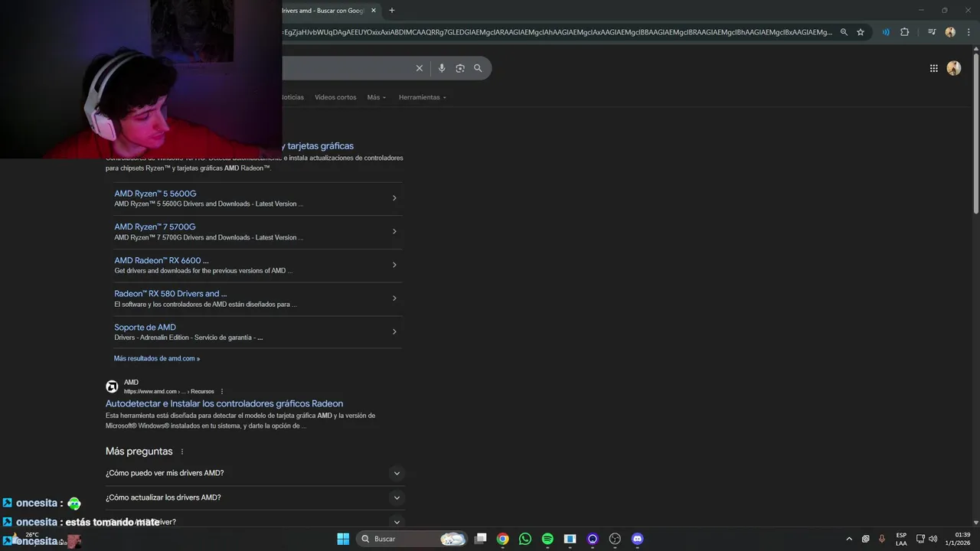The image size is (980, 551).
Task: Open AMD Ryzen 5 5600G sitelink
Action: (155, 194)
